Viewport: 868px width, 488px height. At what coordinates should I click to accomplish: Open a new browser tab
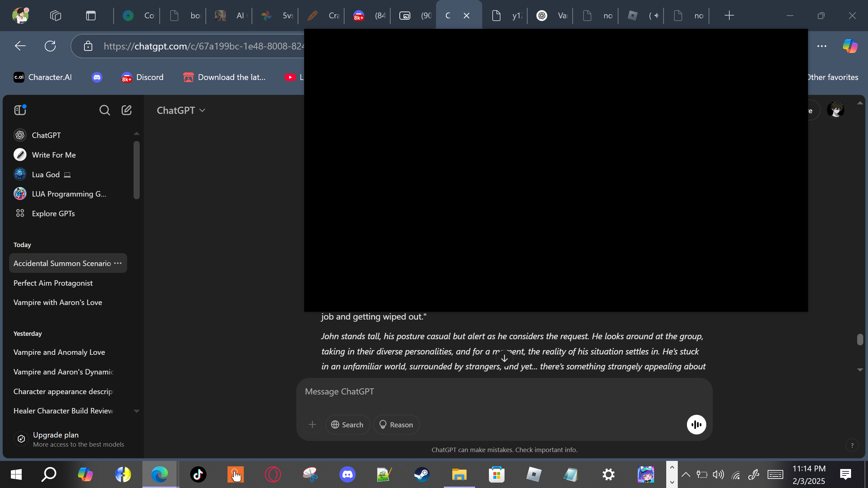pyautogui.click(x=729, y=16)
